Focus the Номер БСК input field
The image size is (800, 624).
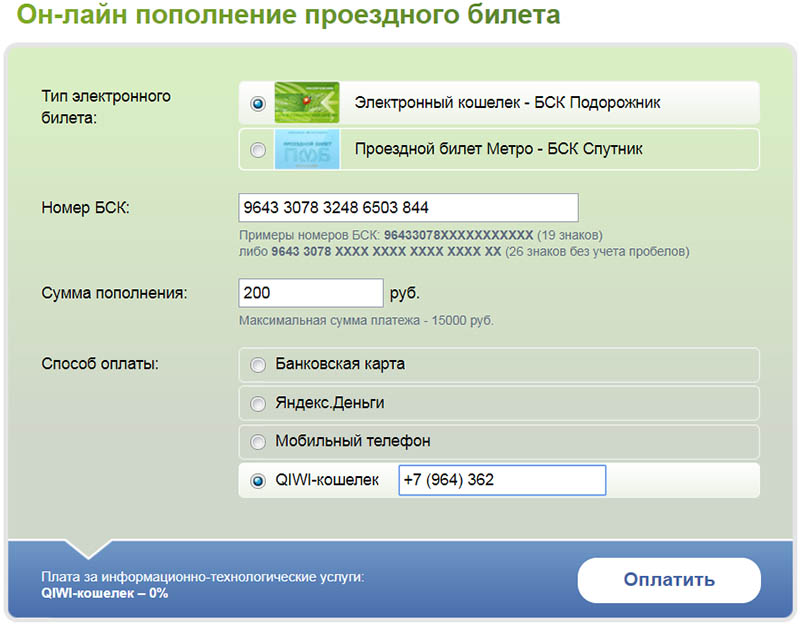point(408,208)
